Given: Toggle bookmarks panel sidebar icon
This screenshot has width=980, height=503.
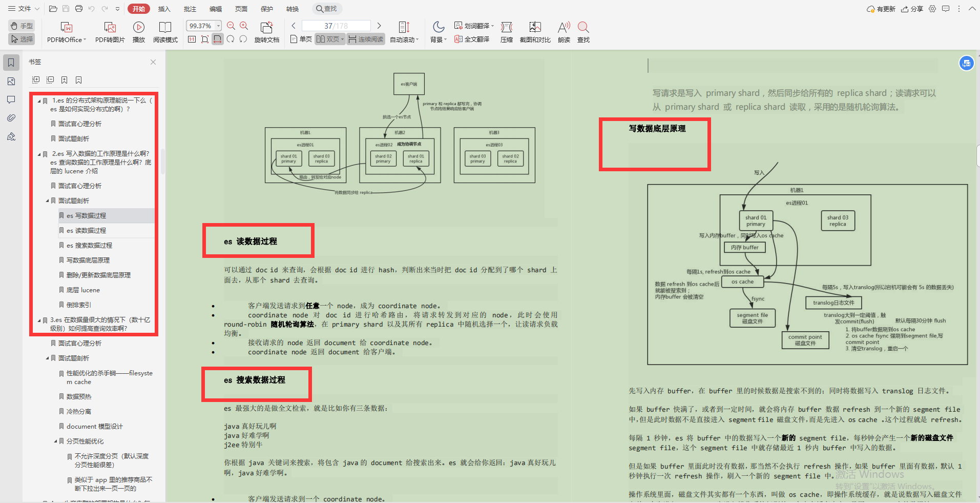Looking at the screenshot, I should (11, 63).
